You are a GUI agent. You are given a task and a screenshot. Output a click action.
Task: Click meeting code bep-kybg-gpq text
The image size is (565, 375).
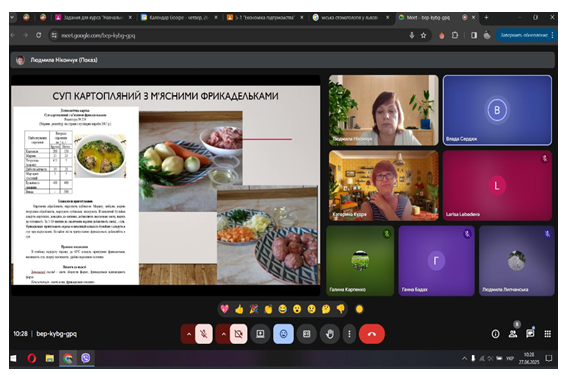click(57, 334)
